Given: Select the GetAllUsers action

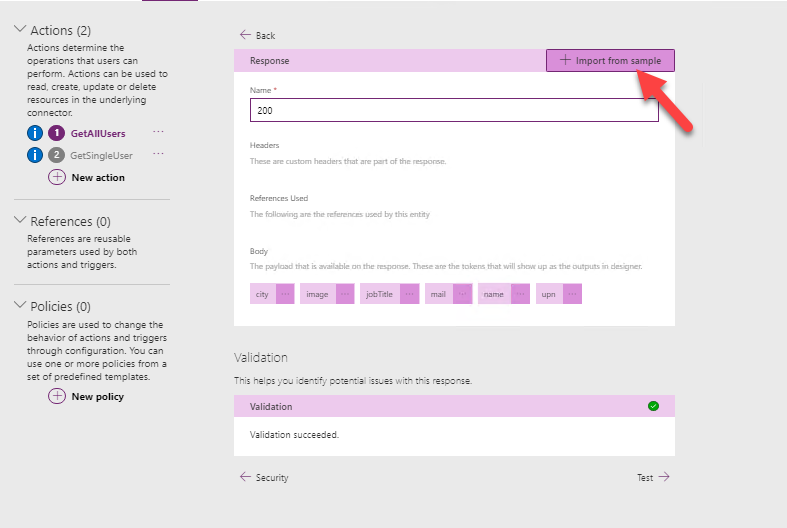Looking at the screenshot, I should [98, 134].
